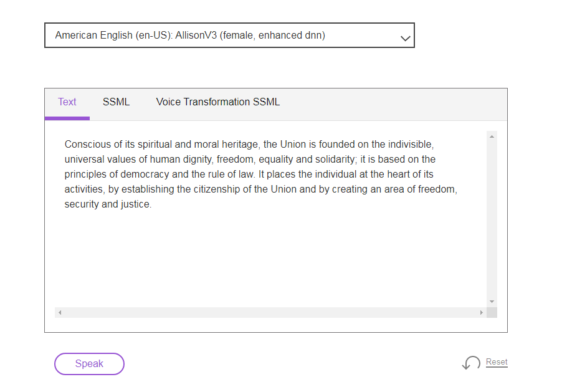
Task: Click the horizontal scrollbar track below the text
Action: (x=270, y=312)
